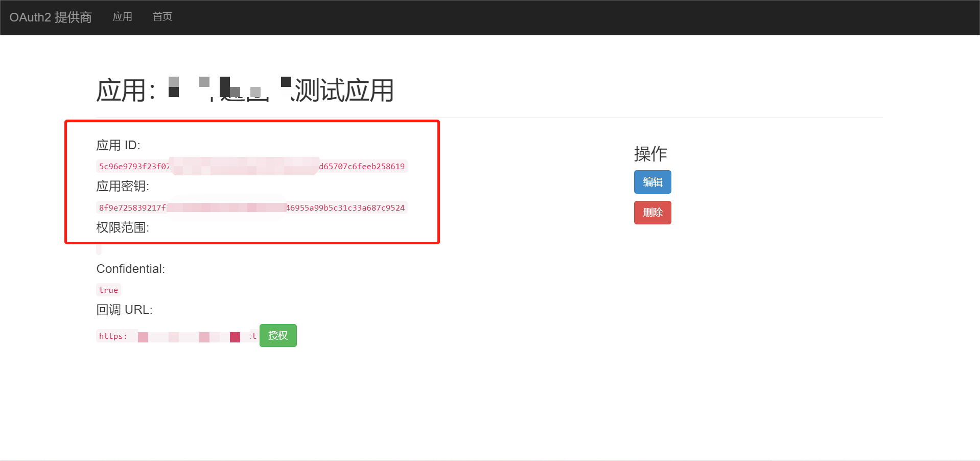Image resolution: width=980 pixels, height=461 pixels.
Task: Select the 应用 ID value code
Action: [252, 166]
